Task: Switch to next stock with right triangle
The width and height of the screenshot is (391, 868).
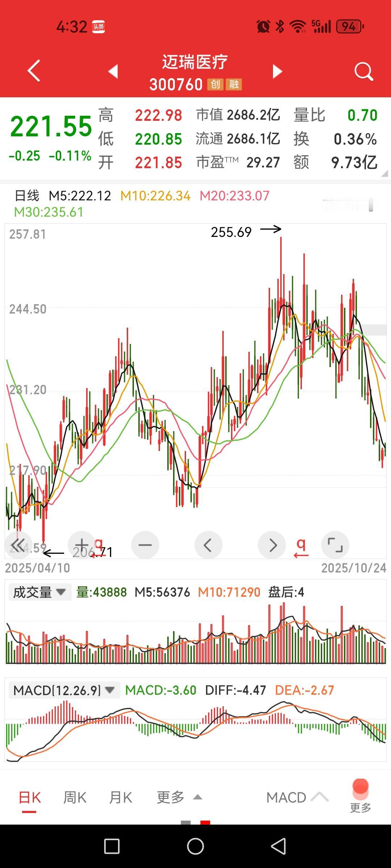Action: [277, 71]
